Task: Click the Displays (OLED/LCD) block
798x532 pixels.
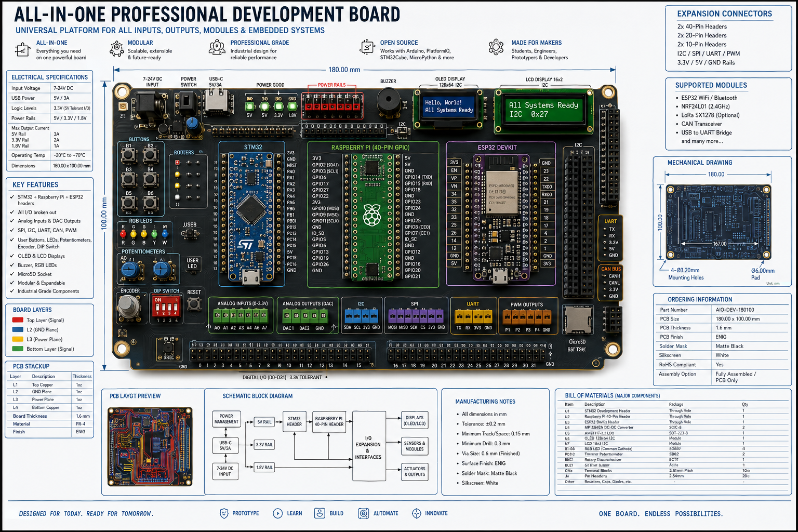Action: [x=415, y=420]
